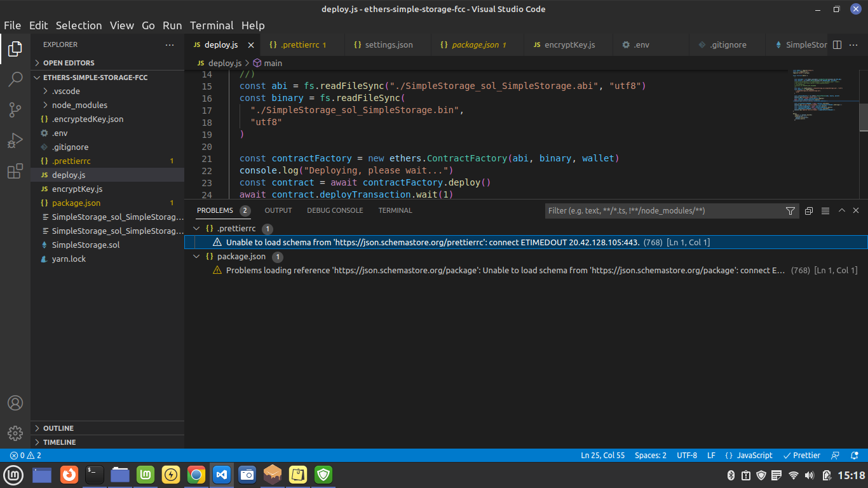Open the terminal from the taskbar

click(x=95, y=475)
